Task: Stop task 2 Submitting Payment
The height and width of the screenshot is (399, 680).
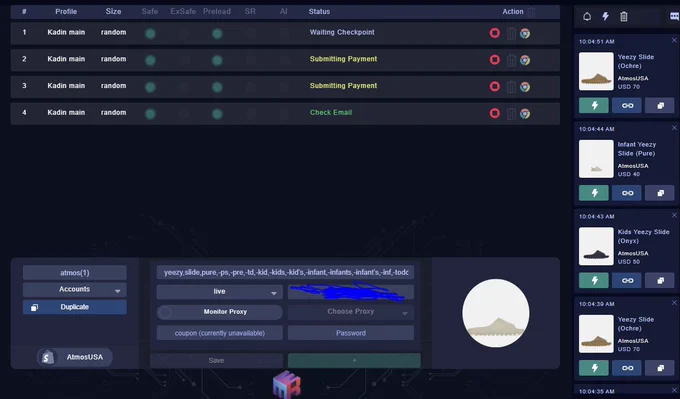Action: click(494, 60)
